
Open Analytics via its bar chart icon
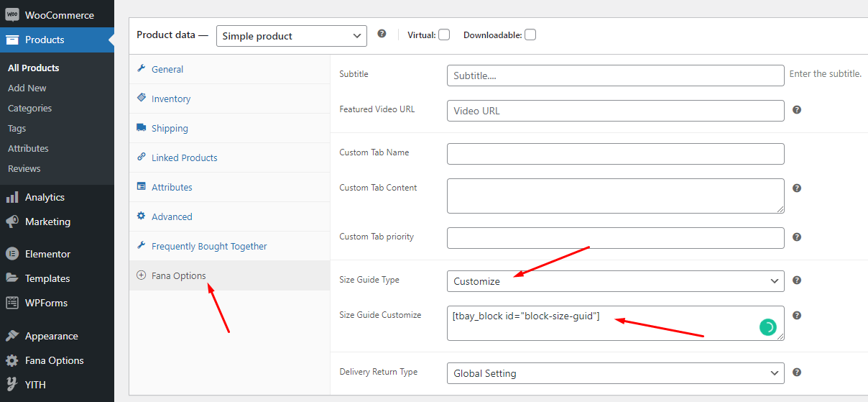[x=12, y=197]
